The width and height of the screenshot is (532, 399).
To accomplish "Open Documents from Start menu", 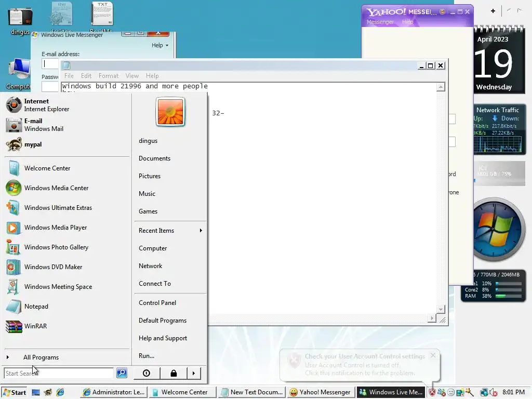I will tap(154, 158).
